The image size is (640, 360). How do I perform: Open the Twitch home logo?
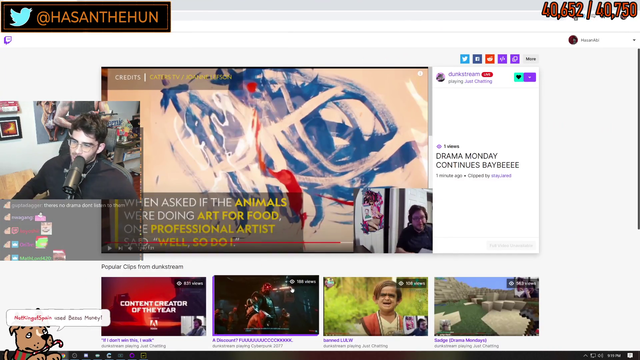[x=8, y=40]
